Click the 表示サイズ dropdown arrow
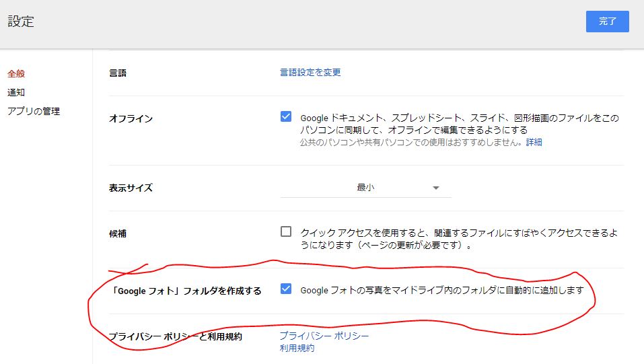 (436, 188)
